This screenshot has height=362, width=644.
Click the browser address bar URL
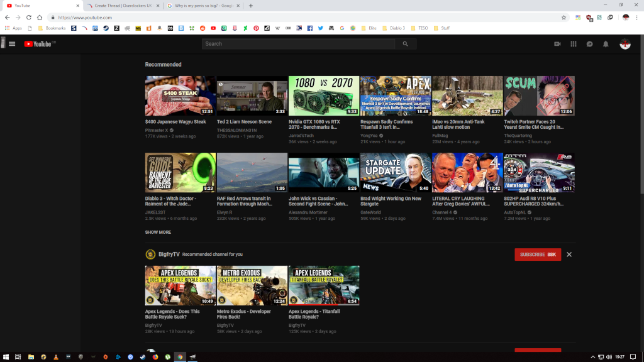(85, 17)
